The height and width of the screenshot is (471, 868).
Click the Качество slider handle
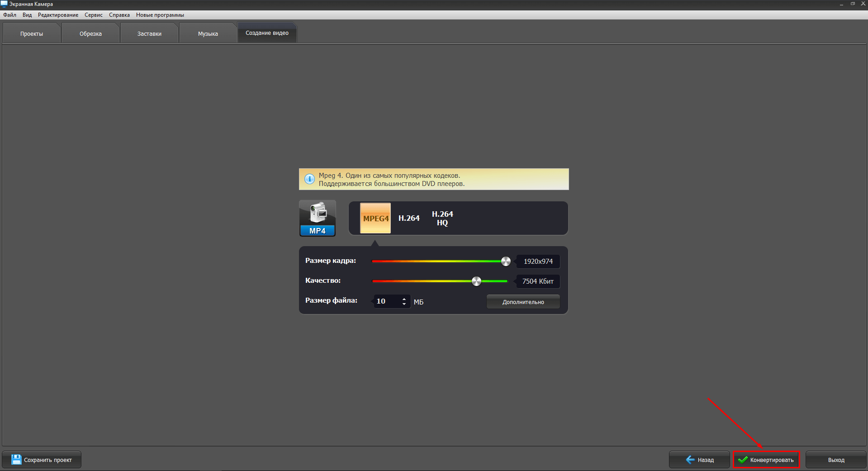tap(476, 281)
